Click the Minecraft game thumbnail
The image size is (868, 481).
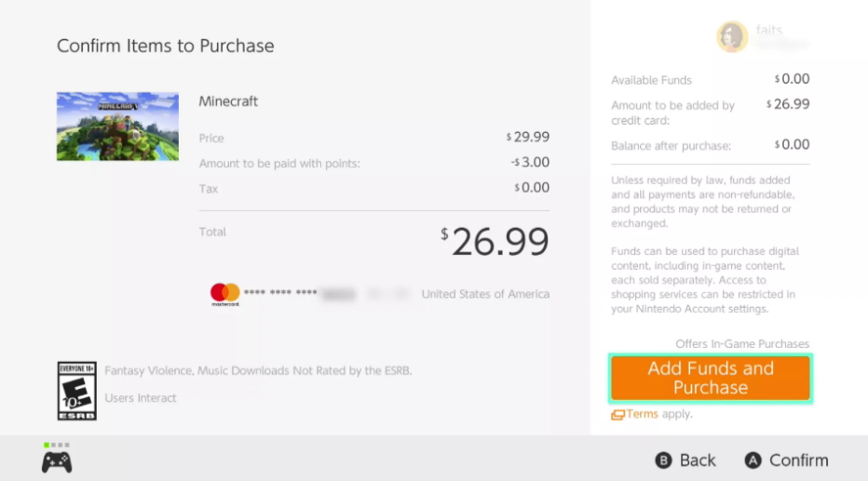[x=117, y=127]
